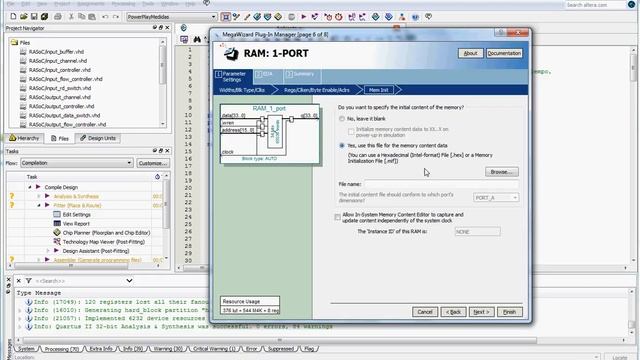The height and width of the screenshot is (360, 640).
Task: Click the Save icon in the toolbar
Action: pyautogui.click(x=34, y=17)
